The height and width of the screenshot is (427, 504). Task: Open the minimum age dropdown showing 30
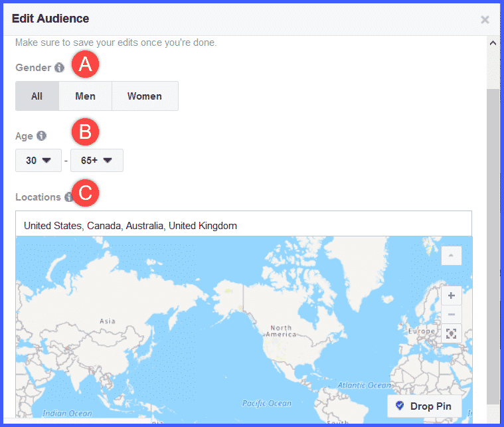pyautogui.click(x=39, y=161)
